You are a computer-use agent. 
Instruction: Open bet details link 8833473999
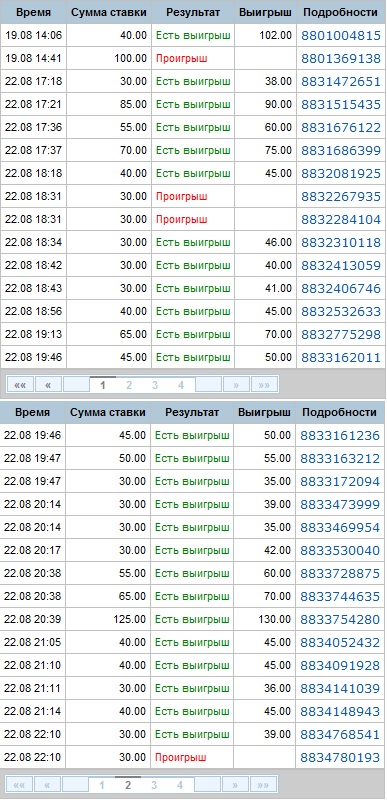pyautogui.click(x=340, y=505)
